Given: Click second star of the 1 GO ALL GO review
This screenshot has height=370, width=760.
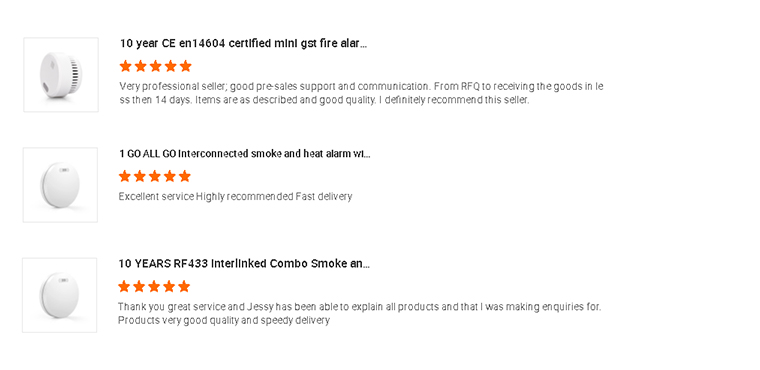Looking at the screenshot, I should 140,176.
